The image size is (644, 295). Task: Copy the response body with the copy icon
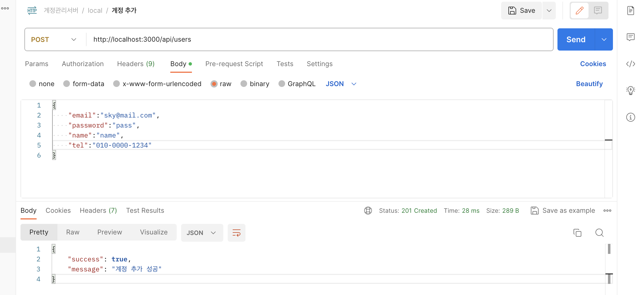(x=577, y=233)
